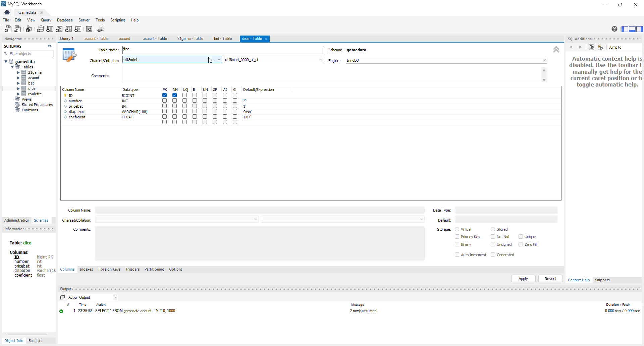This screenshot has height=346, width=644.
Task: Switch to the Query 1 tab
Action: (x=67, y=39)
